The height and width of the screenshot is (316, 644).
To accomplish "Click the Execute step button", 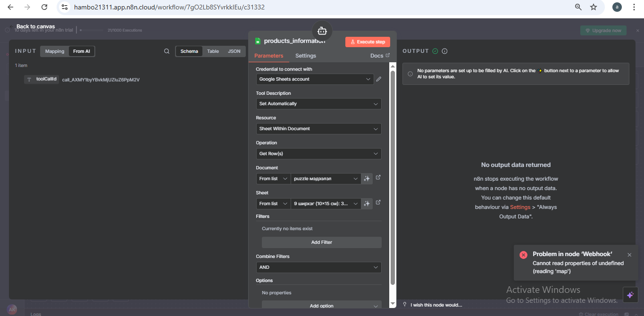I will tap(368, 42).
